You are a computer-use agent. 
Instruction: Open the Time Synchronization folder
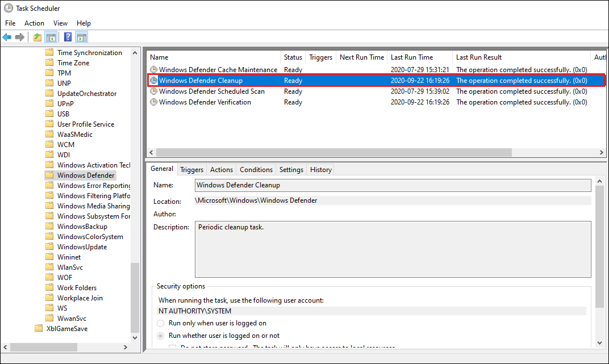[90, 53]
